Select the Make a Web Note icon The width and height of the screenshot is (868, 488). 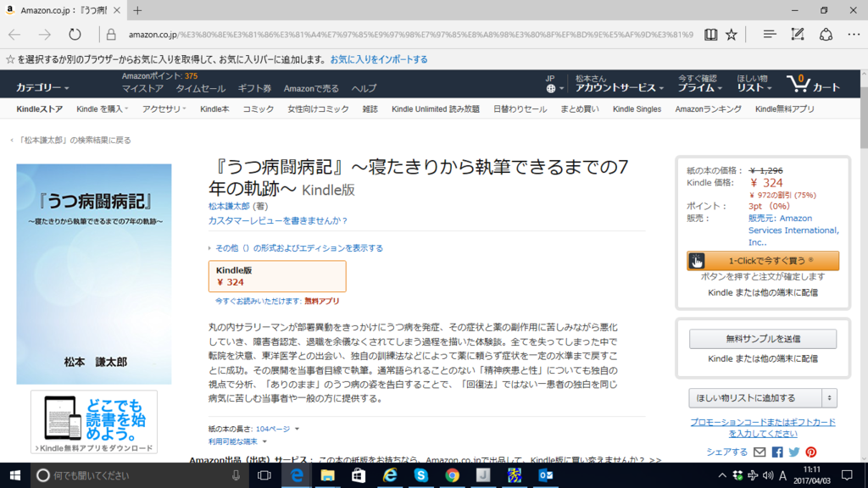point(796,34)
